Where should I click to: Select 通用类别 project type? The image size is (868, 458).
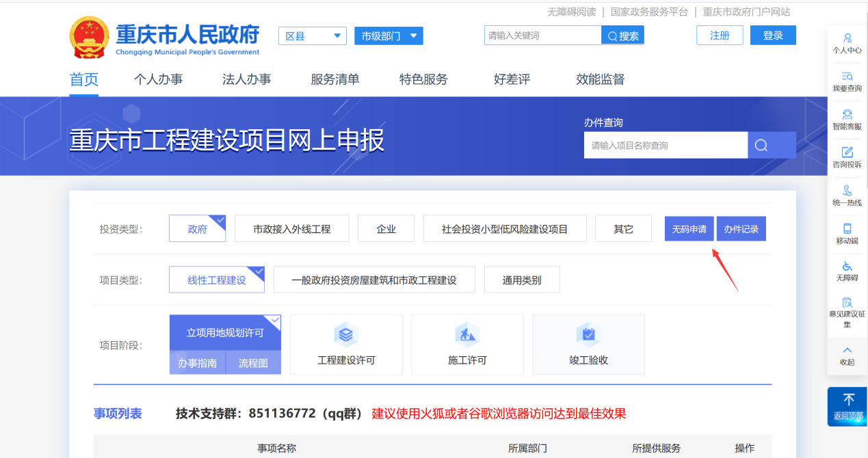pyautogui.click(x=522, y=280)
